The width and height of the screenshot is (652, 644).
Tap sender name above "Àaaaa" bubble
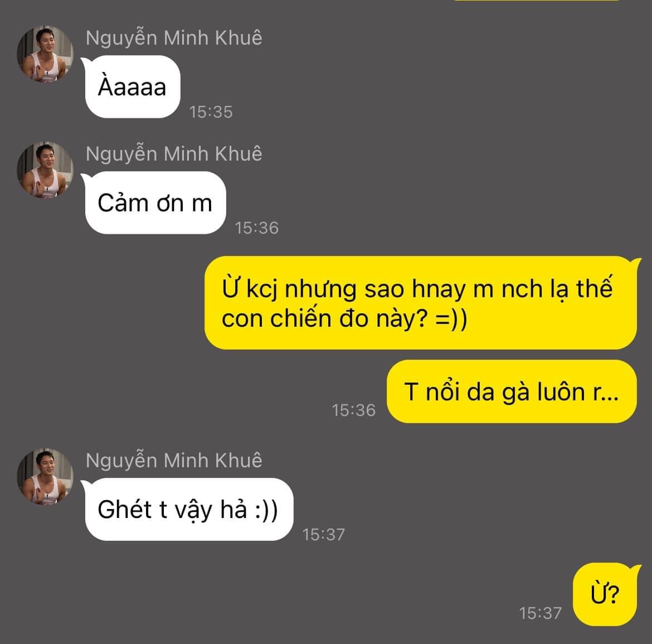[174, 37]
